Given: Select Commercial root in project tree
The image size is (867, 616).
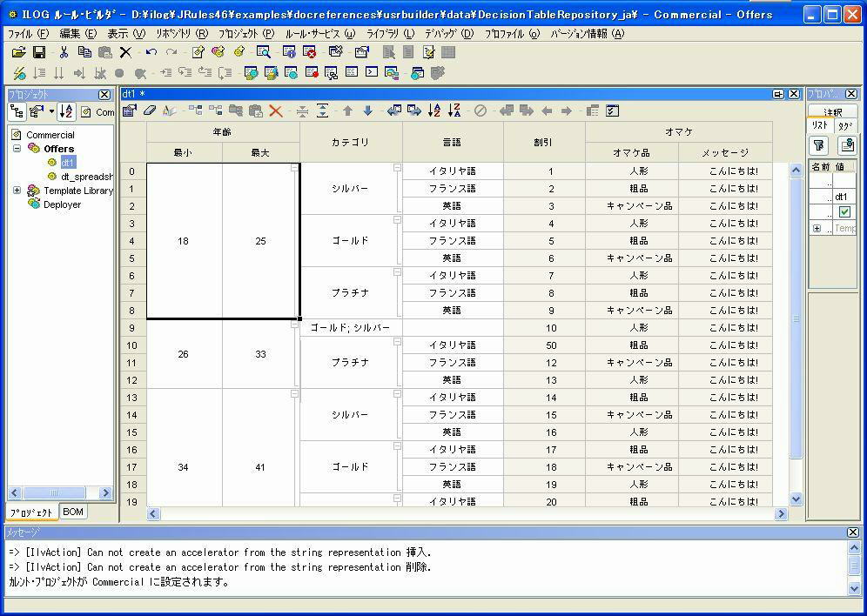Looking at the screenshot, I should point(50,135).
